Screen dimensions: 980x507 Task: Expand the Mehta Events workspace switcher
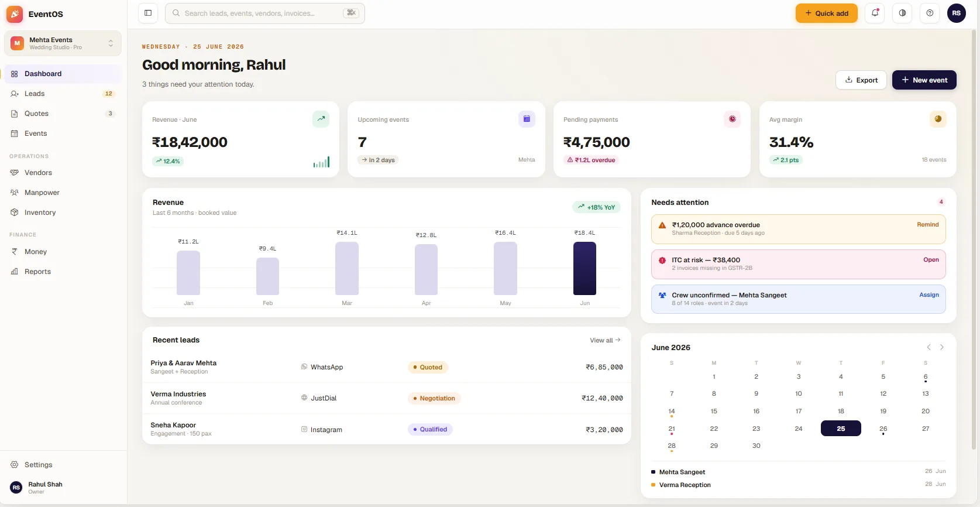click(x=63, y=43)
